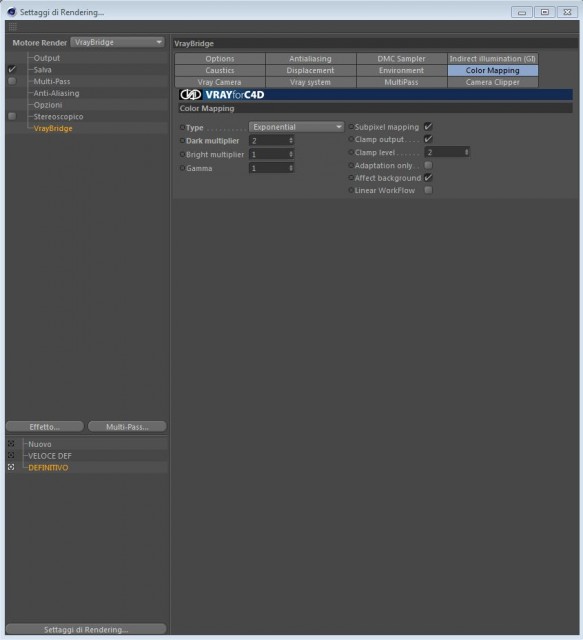The height and width of the screenshot is (640, 583).
Task: Click the Dark multiplier stepper arrows
Action: 291,140
